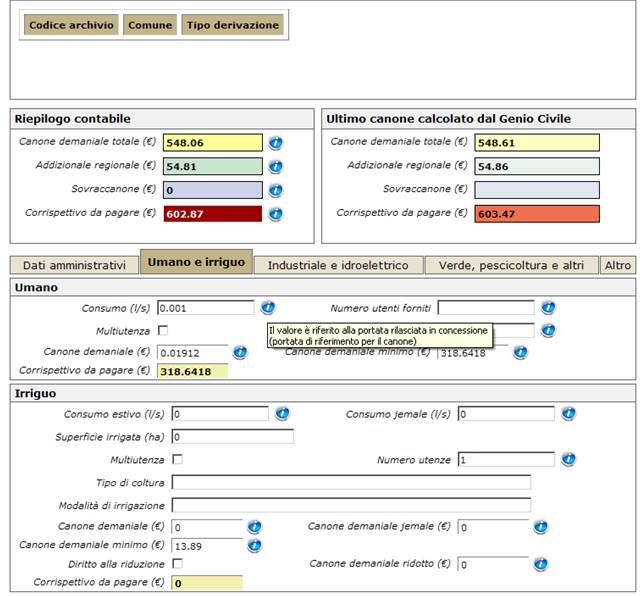640x596 pixels.
Task: Click info icon beside Canone demaniale jemale
Action: point(540,527)
